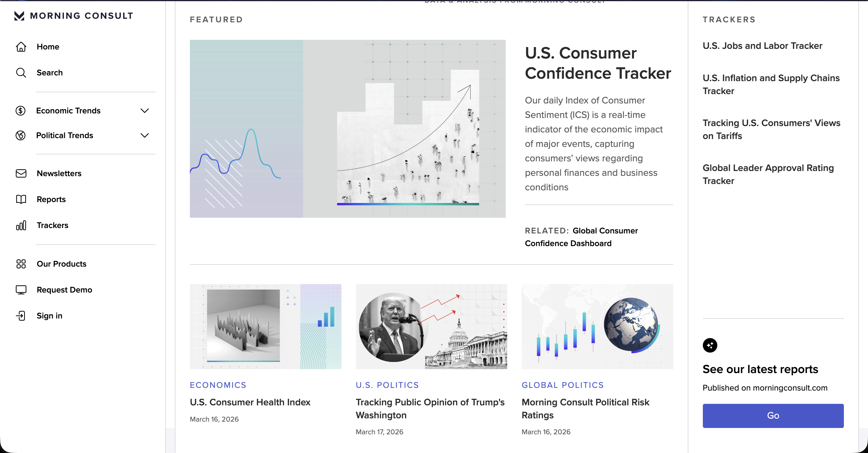The width and height of the screenshot is (868, 453).
Task: Select the open book icon for Reports
Action: [x=21, y=199]
